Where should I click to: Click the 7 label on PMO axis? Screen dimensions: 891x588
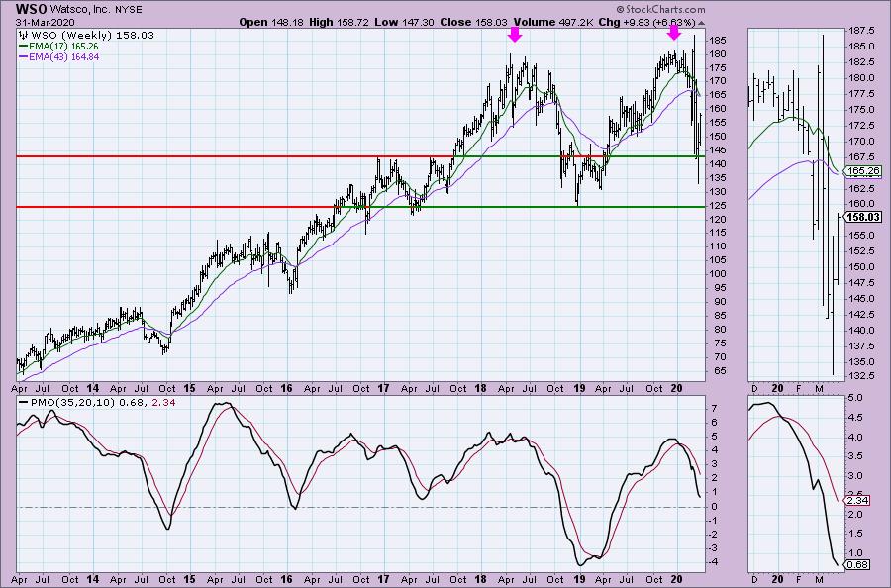coord(714,409)
